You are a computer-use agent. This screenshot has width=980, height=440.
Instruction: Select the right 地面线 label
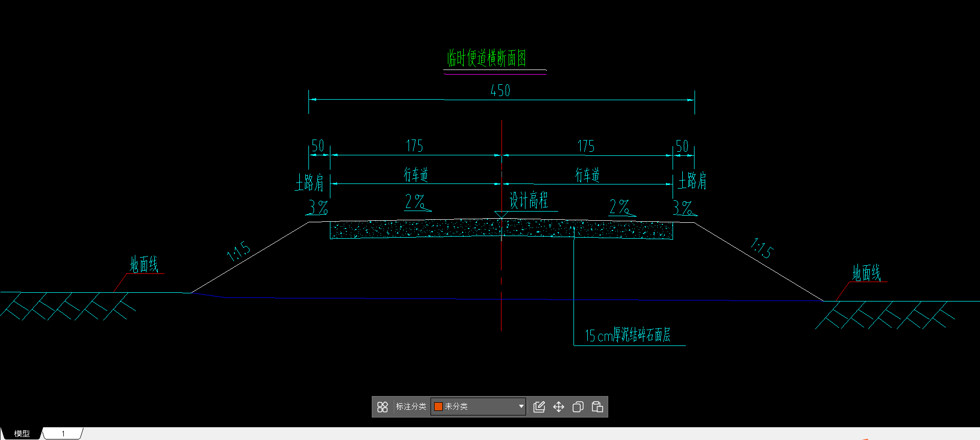(x=867, y=273)
